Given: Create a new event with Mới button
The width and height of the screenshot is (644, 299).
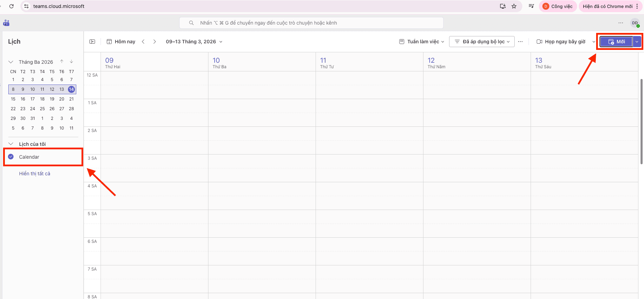Looking at the screenshot, I should [x=616, y=42].
